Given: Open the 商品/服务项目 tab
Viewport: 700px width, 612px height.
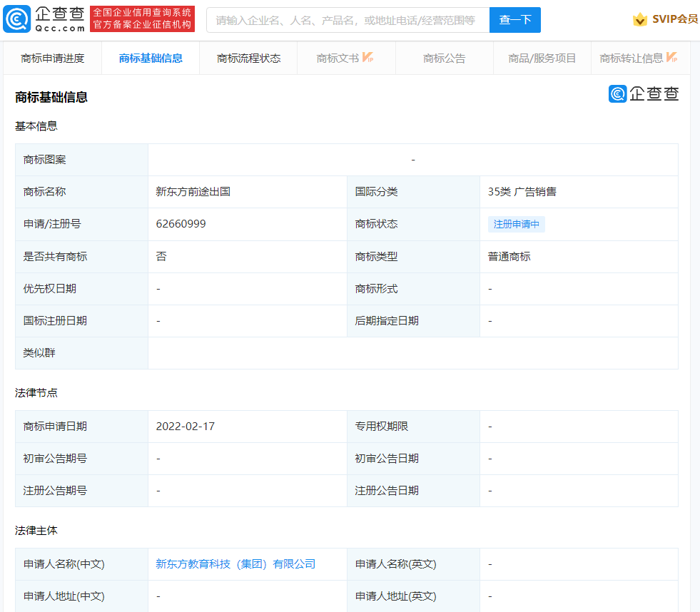Looking at the screenshot, I should pyautogui.click(x=542, y=58).
